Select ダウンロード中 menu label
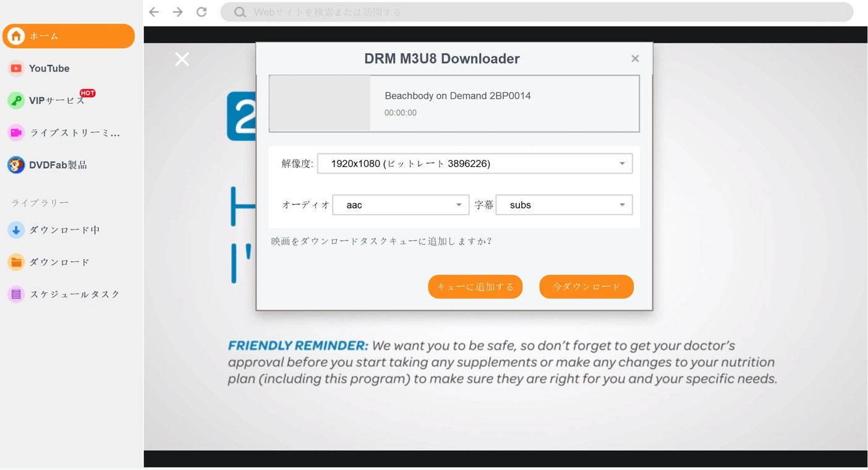Viewport: 868px width, 470px height. point(64,229)
